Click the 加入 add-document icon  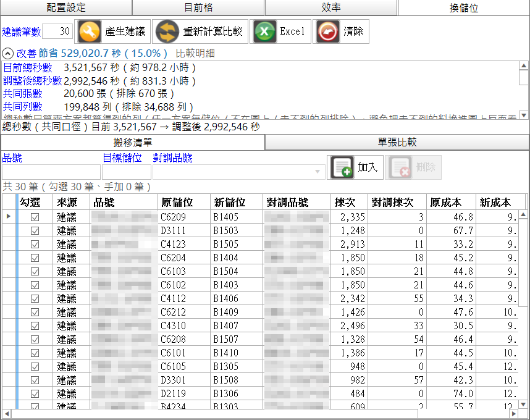tap(342, 167)
